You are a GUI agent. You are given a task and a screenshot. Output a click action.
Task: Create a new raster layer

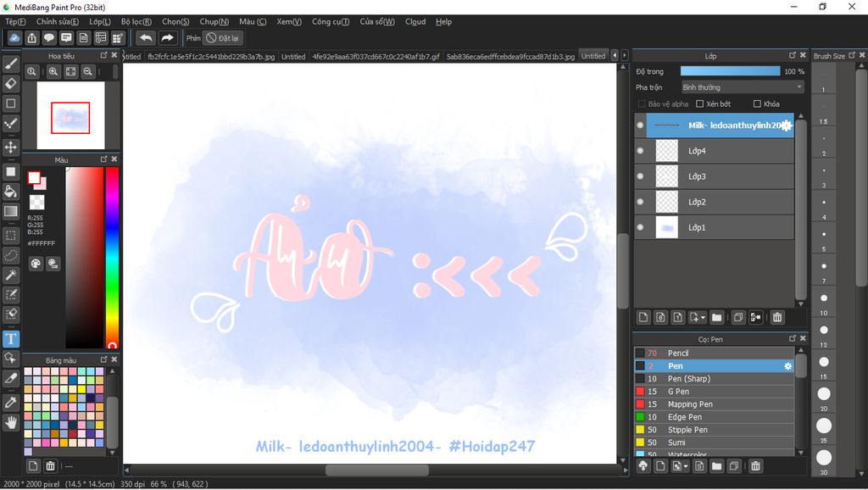coord(643,317)
